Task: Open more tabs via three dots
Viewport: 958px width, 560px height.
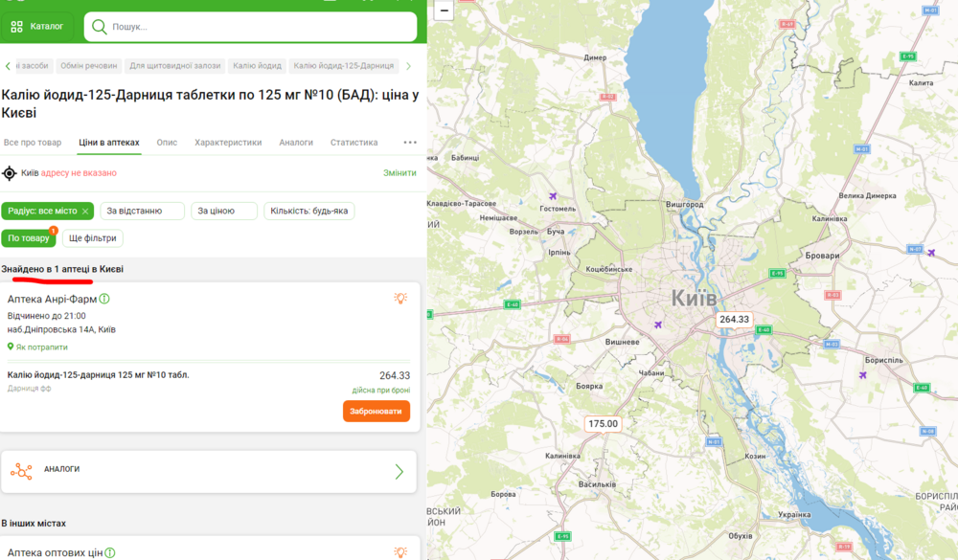Action: [x=410, y=143]
